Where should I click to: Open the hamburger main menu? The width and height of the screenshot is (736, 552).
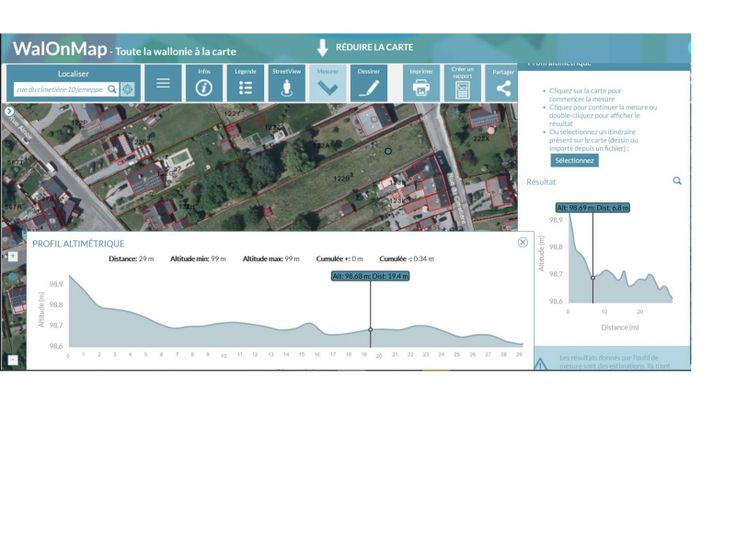click(163, 83)
